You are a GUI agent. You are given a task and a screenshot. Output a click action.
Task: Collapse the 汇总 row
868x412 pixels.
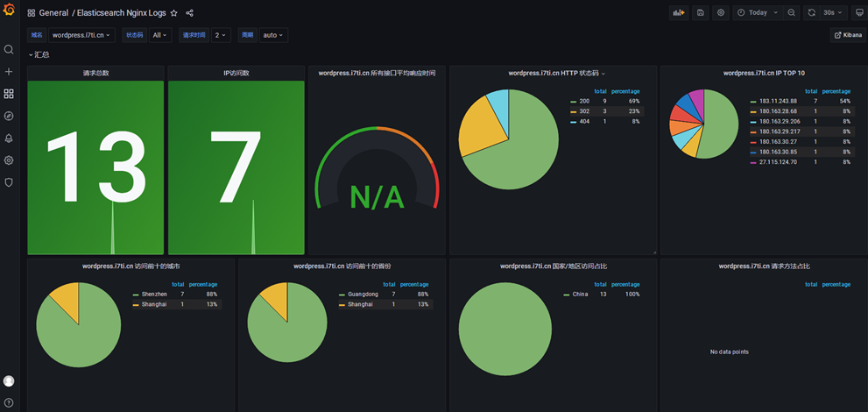(39, 55)
